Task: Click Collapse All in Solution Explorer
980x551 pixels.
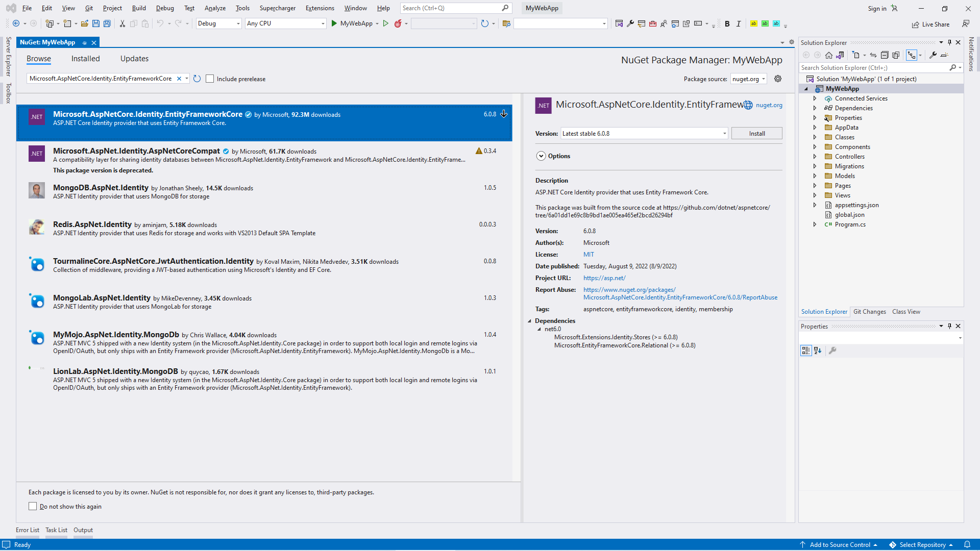Action: (x=885, y=55)
